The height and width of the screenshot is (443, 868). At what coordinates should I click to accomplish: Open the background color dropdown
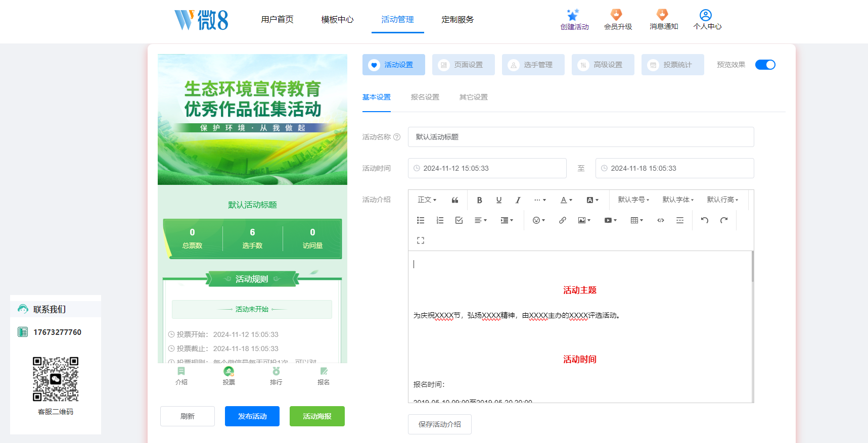click(592, 200)
